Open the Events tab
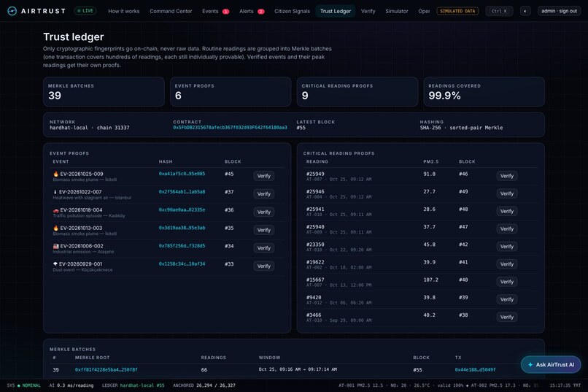This screenshot has width=588, height=392. (216, 11)
